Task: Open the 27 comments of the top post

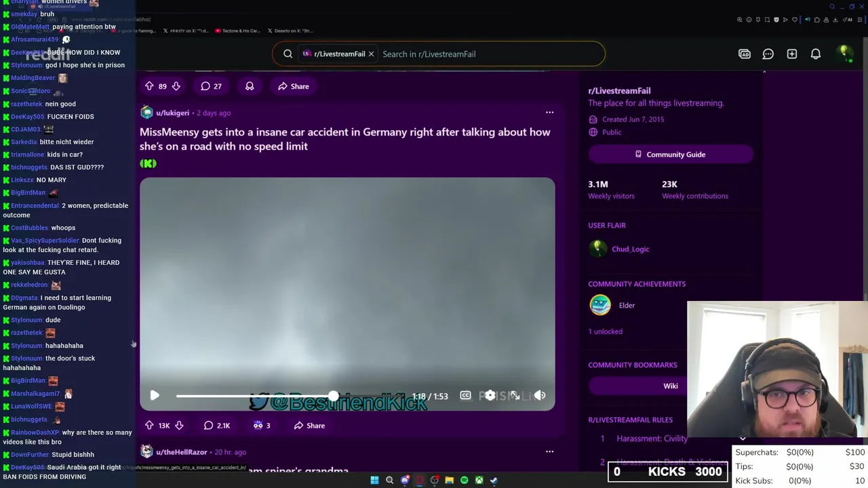Action: 211,86
